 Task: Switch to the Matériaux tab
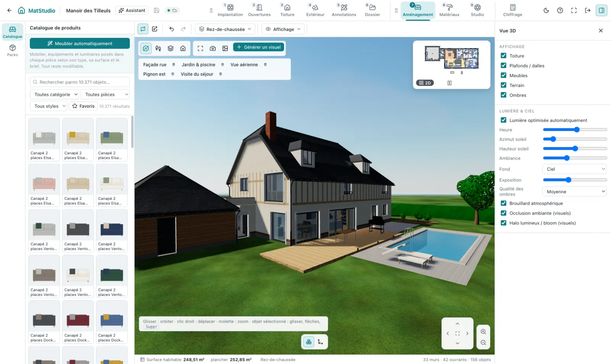[449, 10]
